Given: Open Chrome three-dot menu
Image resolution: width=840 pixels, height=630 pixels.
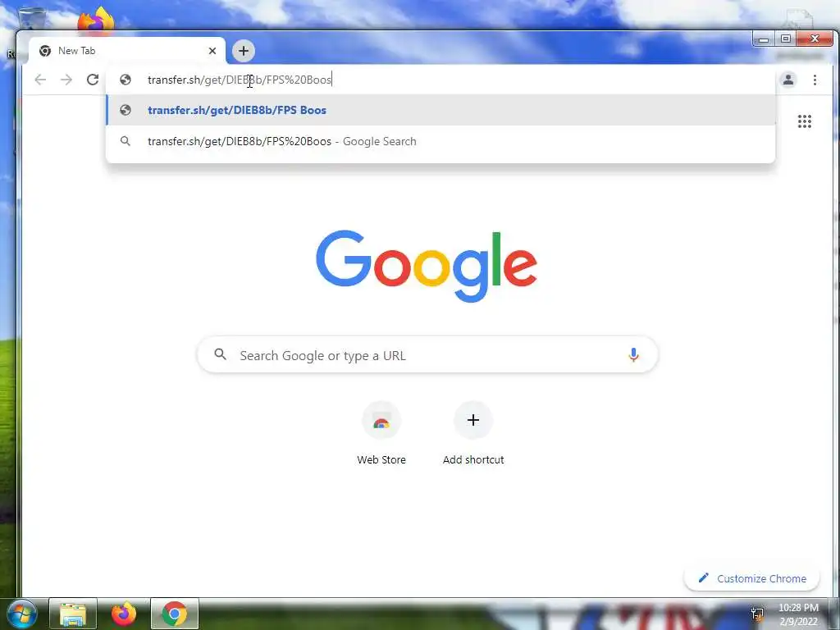Looking at the screenshot, I should coord(815,80).
